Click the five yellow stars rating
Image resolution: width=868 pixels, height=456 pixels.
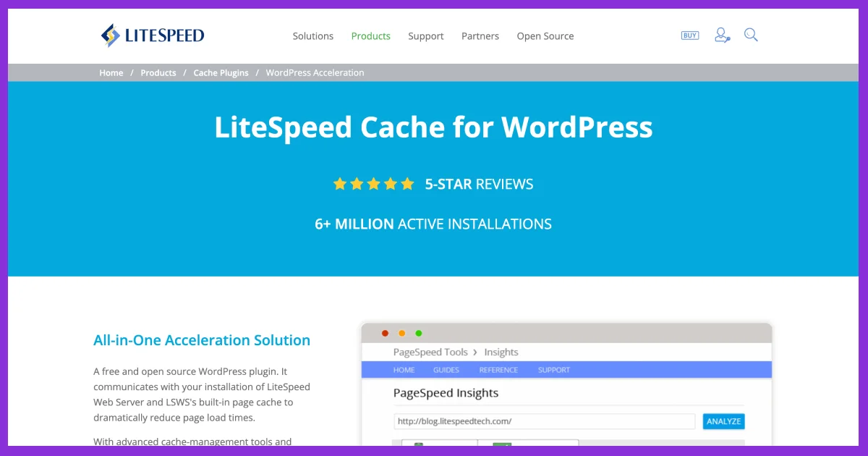pos(373,184)
